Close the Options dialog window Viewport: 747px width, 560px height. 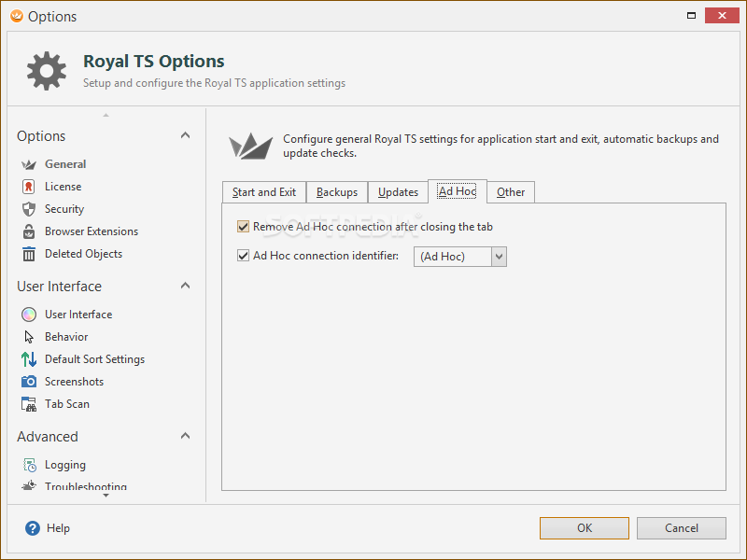[x=722, y=16]
